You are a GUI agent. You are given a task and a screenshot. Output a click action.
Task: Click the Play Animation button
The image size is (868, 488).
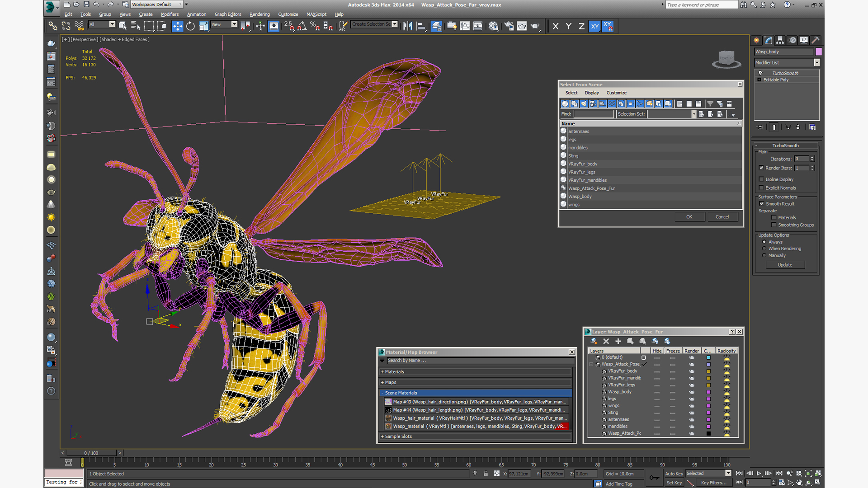tap(759, 473)
